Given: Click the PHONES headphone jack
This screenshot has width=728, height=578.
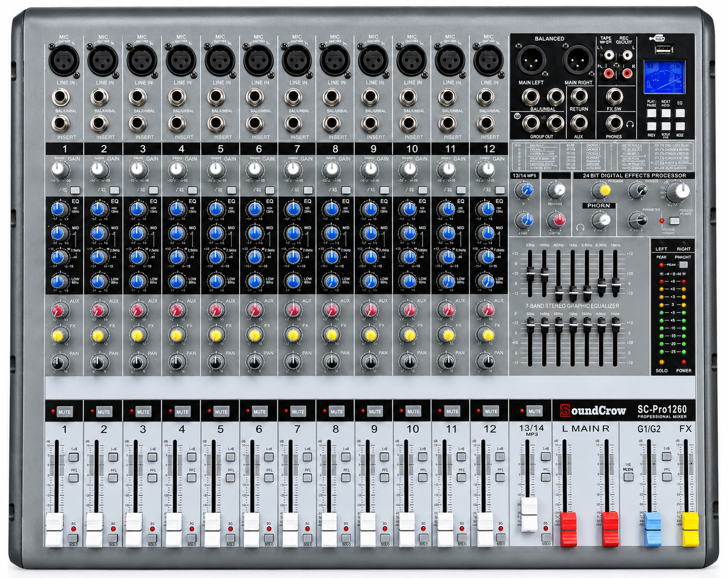Looking at the screenshot, I should point(614,124).
